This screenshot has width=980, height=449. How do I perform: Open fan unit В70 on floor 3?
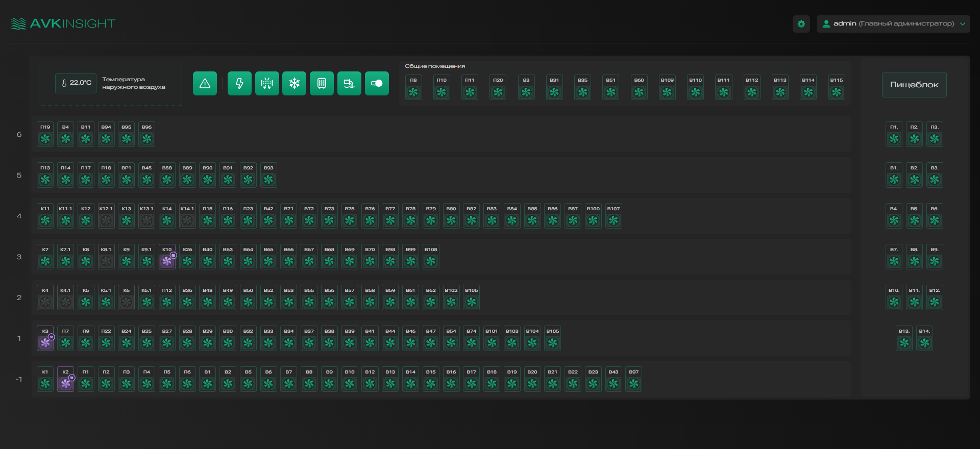[x=370, y=257]
